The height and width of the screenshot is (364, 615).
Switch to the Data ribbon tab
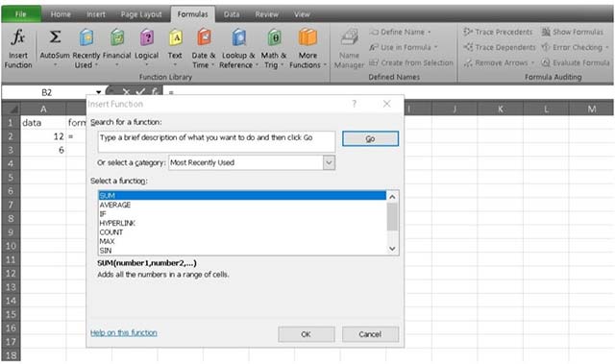click(232, 14)
